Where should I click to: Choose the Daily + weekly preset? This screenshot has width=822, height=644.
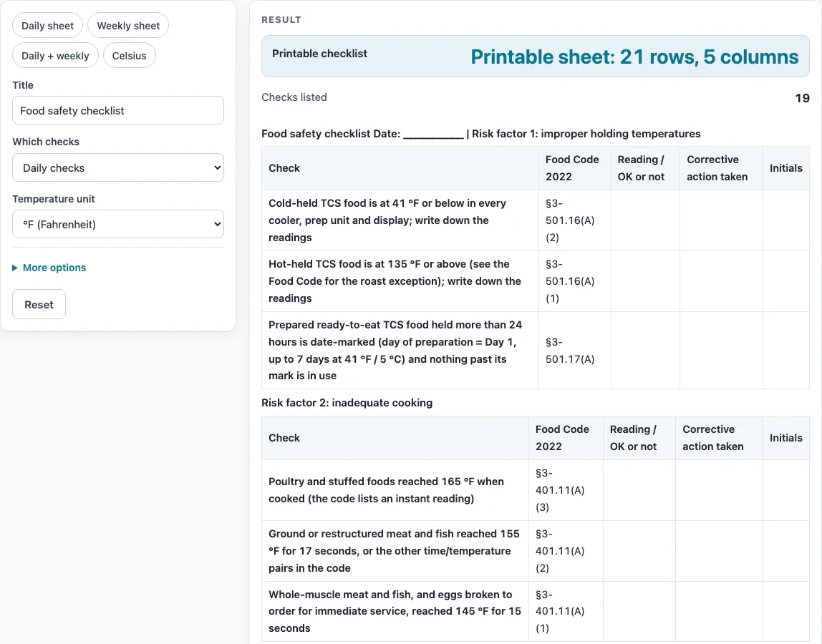click(55, 56)
